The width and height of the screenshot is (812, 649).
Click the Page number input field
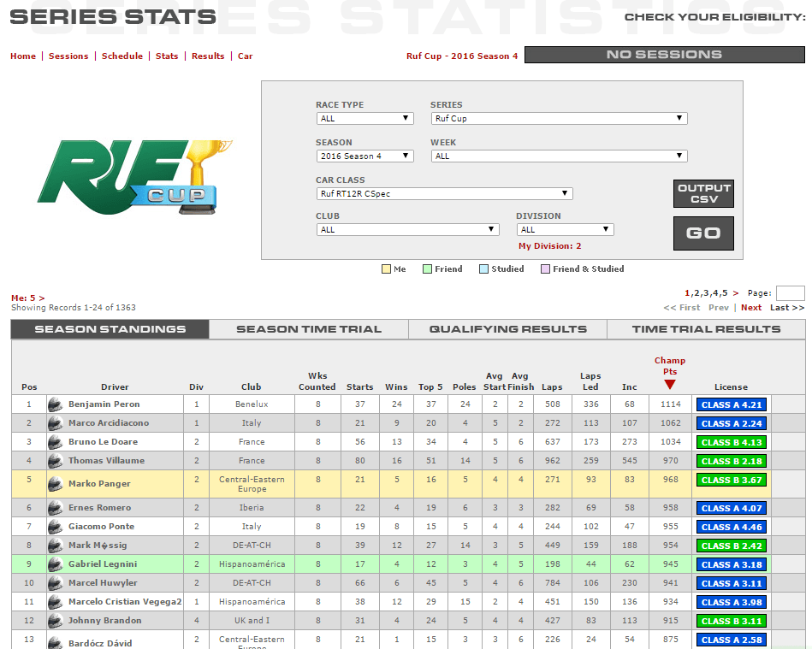coord(791,293)
